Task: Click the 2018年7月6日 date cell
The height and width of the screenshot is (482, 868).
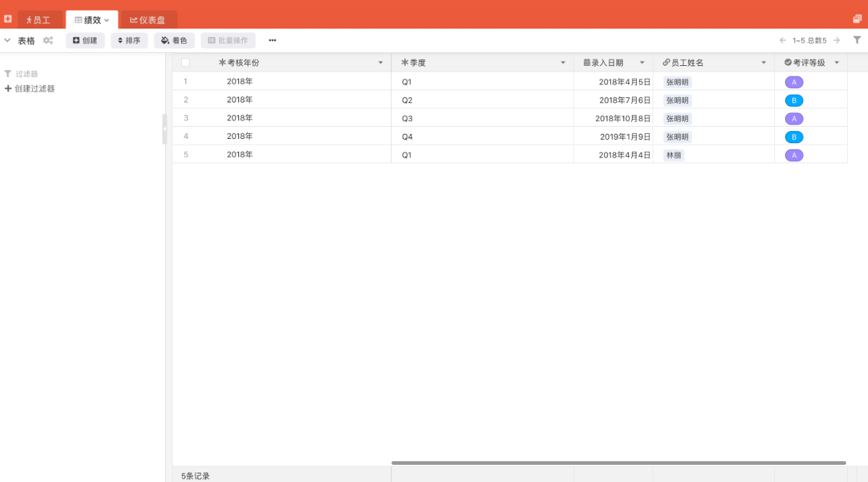Action: [613, 100]
